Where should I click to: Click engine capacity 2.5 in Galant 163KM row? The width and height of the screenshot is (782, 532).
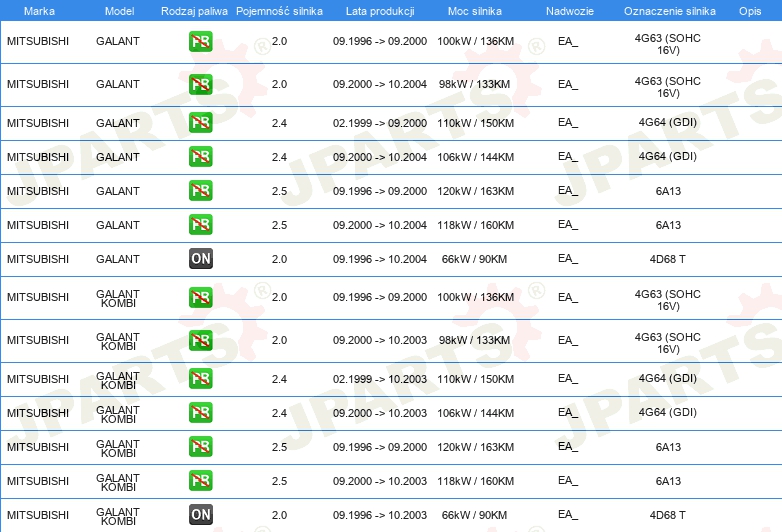point(279,191)
